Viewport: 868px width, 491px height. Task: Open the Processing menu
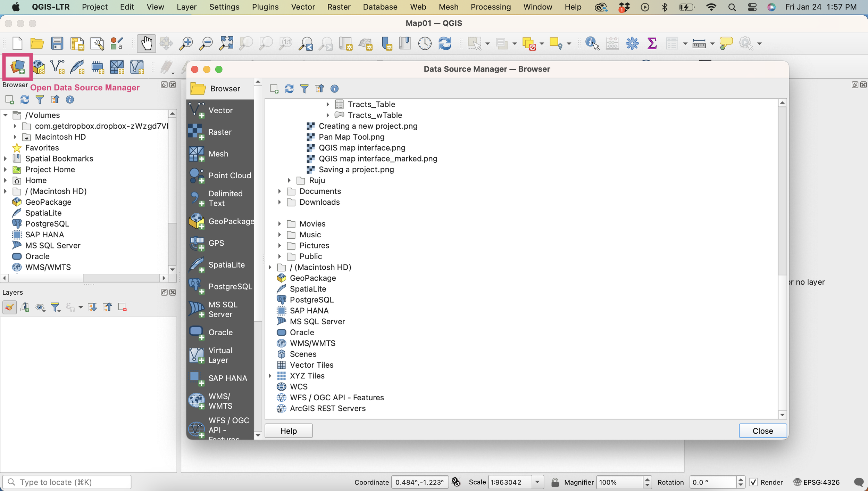[x=490, y=7]
